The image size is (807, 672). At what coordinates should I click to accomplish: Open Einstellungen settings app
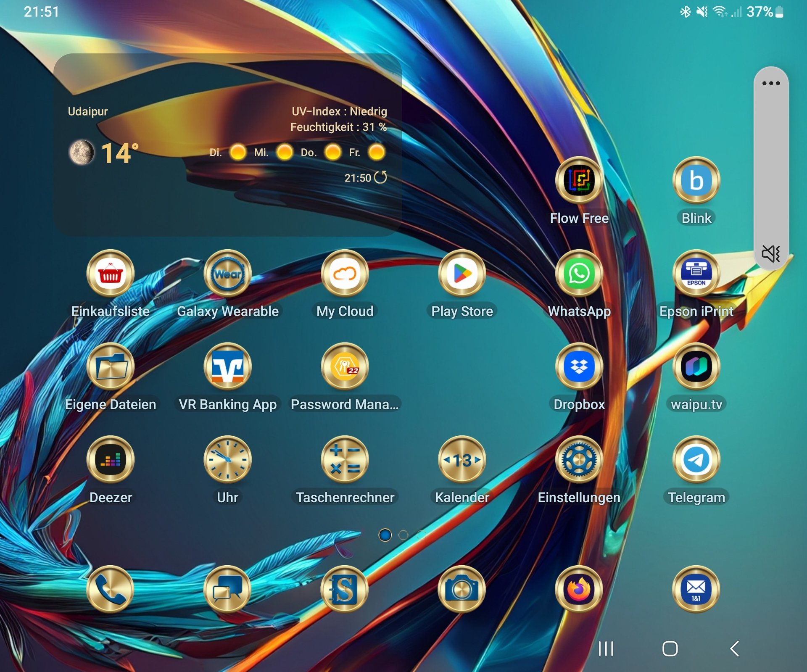[x=579, y=460]
